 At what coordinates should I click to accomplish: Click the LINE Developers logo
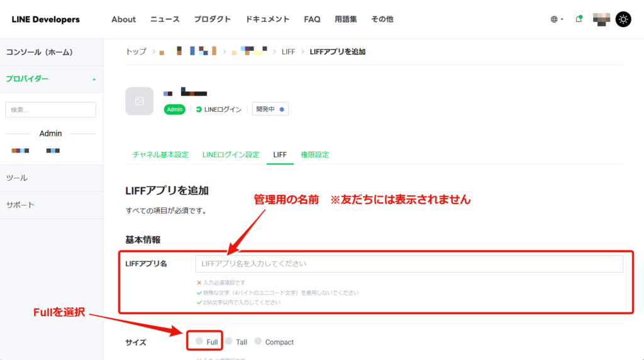pyautogui.click(x=45, y=19)
